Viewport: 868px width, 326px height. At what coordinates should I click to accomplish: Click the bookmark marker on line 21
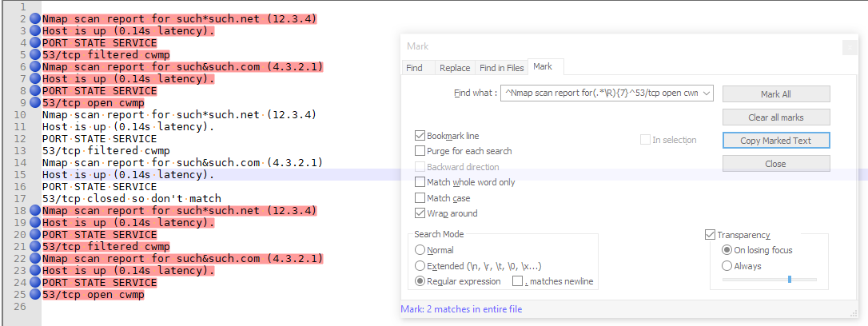(35, 247)
